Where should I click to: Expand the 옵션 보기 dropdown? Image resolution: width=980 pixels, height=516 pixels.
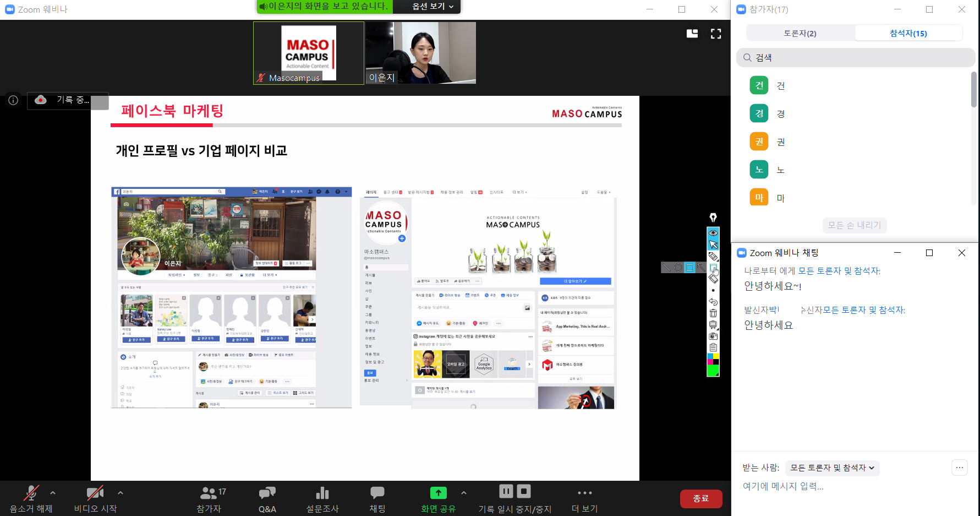pos(432,7)
